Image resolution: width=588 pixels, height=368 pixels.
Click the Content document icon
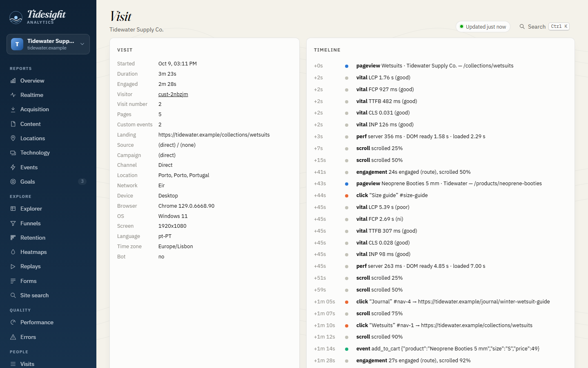[13, 124]
